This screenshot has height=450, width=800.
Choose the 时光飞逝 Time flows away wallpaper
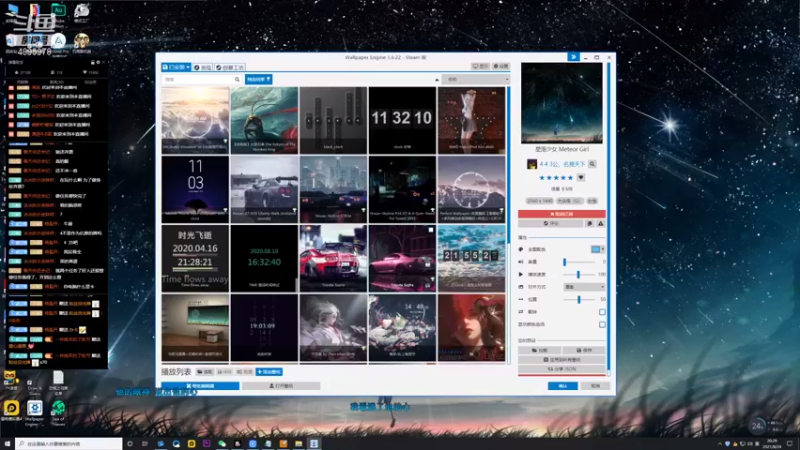(195, 259)
